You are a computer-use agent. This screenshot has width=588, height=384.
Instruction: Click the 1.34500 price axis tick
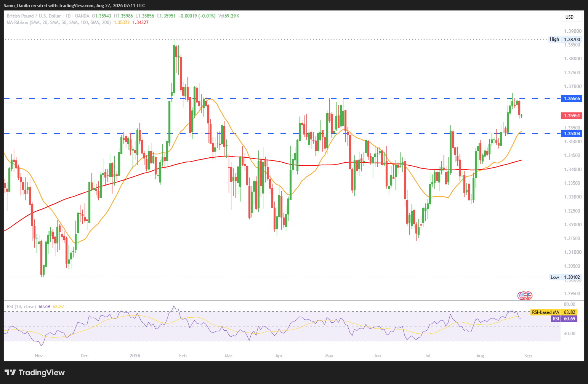[x=573, y=155]
